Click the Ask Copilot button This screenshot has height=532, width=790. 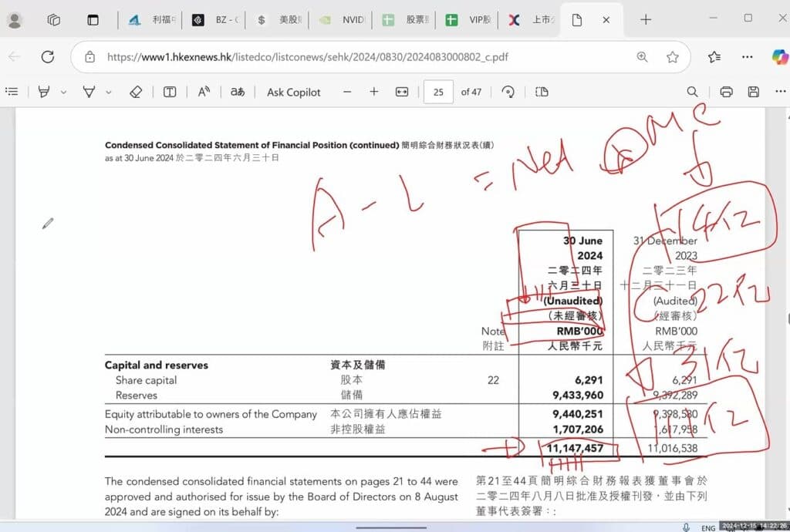pos(293,92)
